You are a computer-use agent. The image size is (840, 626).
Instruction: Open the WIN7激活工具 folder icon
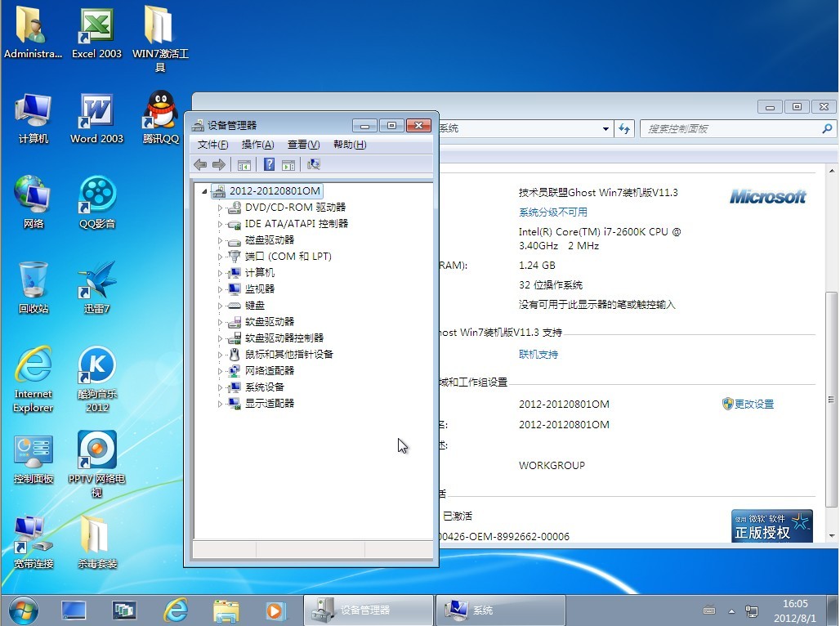[160, 38]
